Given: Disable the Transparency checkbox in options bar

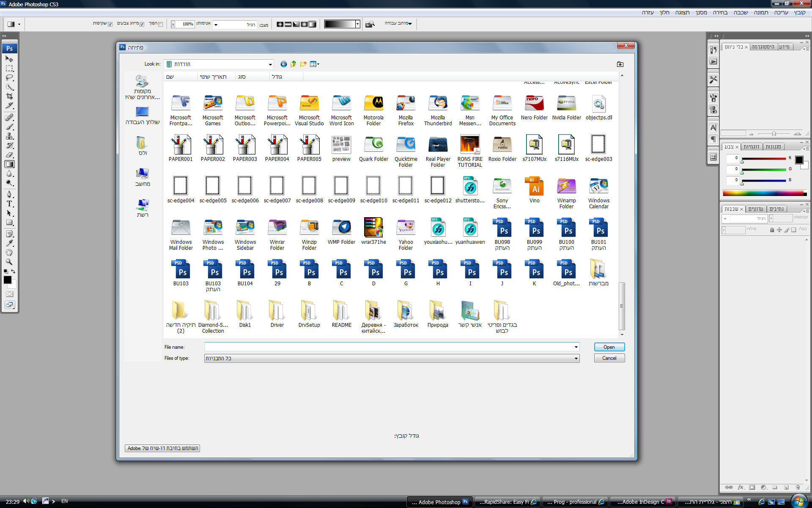Looking at the screenshot, I should [x=110, y=24].
